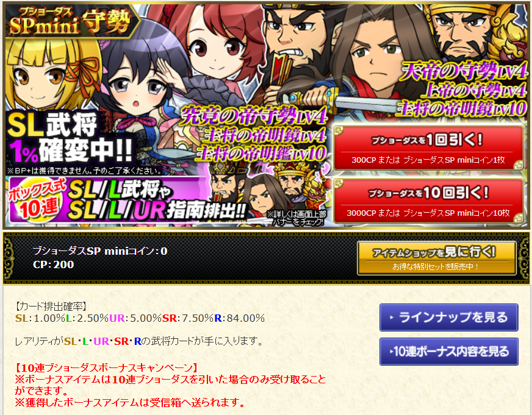Click the ブショーダスを1回引く red button
The image size is (532, 415).
(x=429, y=148)
